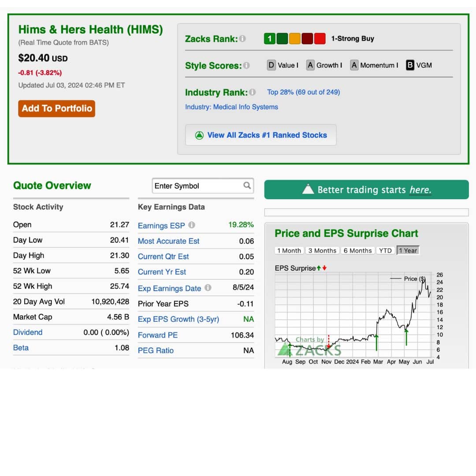
Task: Click the Momentum score A badge
Action: tap(354, 65)
